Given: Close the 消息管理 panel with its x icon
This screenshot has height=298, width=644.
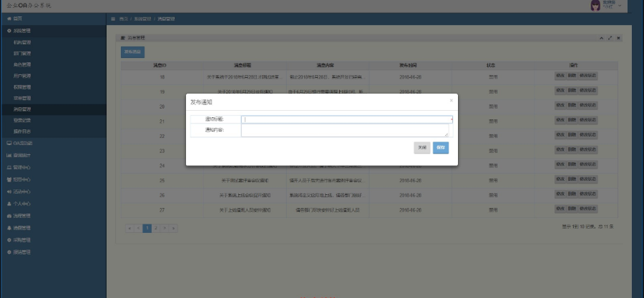Looking at the screenshot, I should tap(618, 38).
